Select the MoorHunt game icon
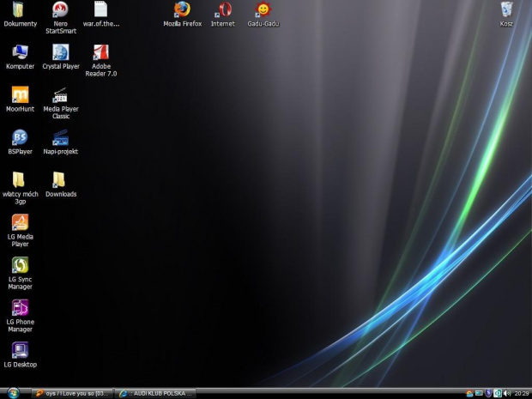 coord(20,95)
